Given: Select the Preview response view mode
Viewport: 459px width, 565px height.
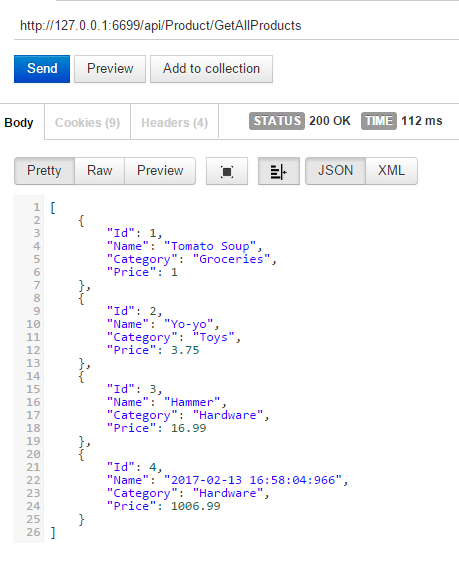Looking at the screenshot, I should click(x=160, y=171).
